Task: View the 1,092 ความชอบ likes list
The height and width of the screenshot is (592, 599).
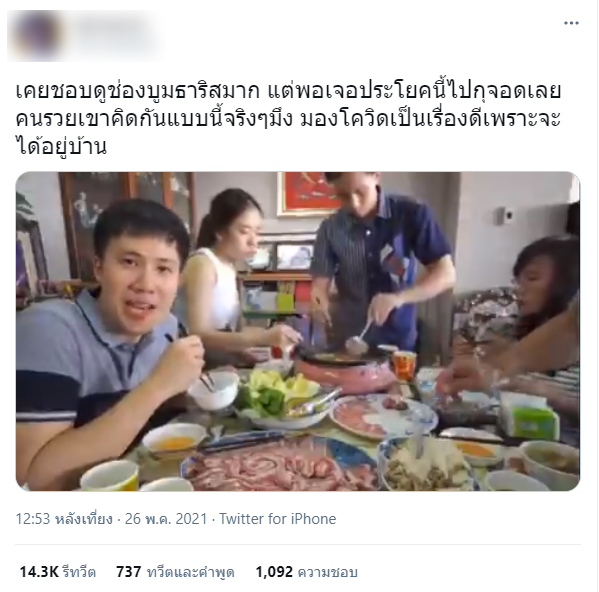Action: point(306,572)
